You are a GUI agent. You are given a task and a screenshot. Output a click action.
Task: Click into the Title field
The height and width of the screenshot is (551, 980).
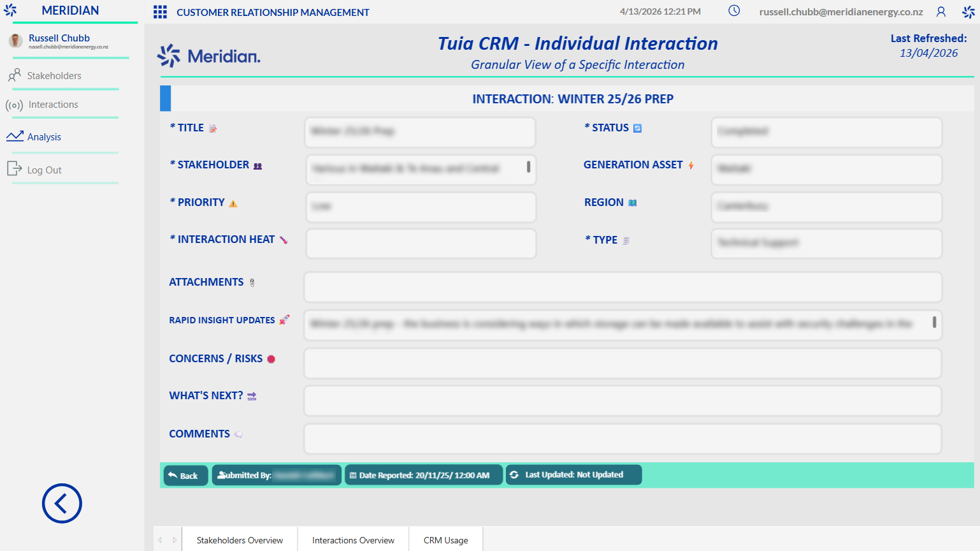coord(421,132)
